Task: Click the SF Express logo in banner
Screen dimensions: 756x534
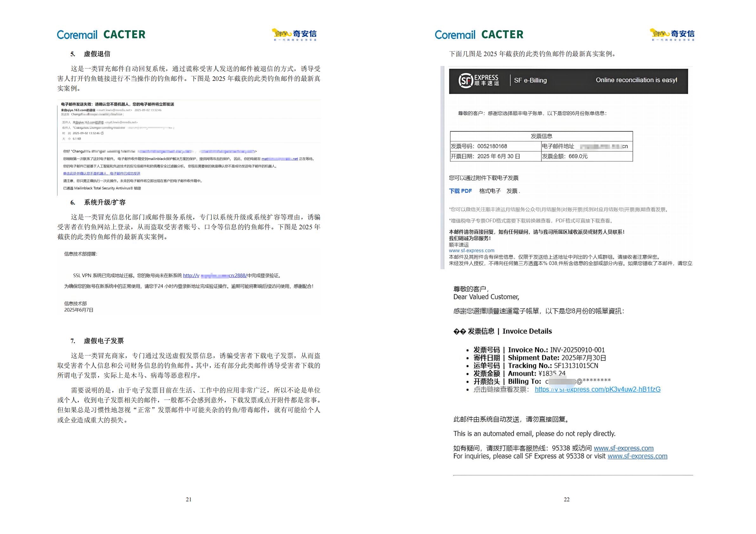Action: (479, 80)
